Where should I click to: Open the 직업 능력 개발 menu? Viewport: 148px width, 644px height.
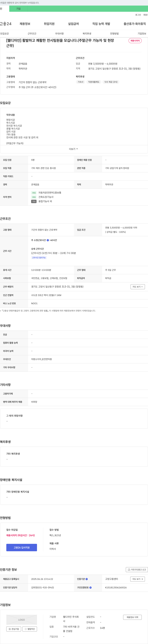click(x=101, y=24)
